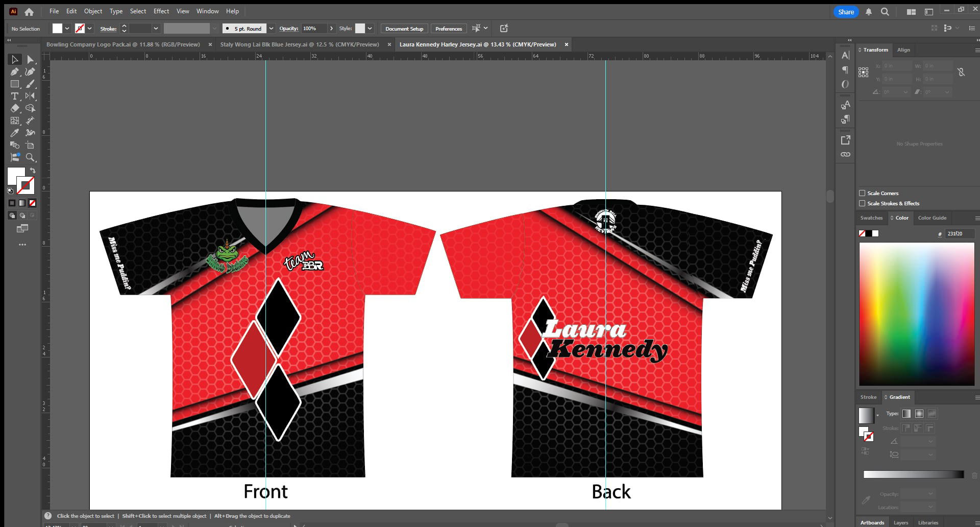980x527 pixels.
Task: Open the OpenType panel icon
Action: click(x=845, y=84)
